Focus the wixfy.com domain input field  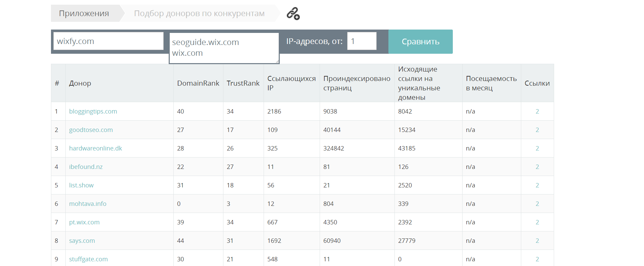click(x=108, y=41)
